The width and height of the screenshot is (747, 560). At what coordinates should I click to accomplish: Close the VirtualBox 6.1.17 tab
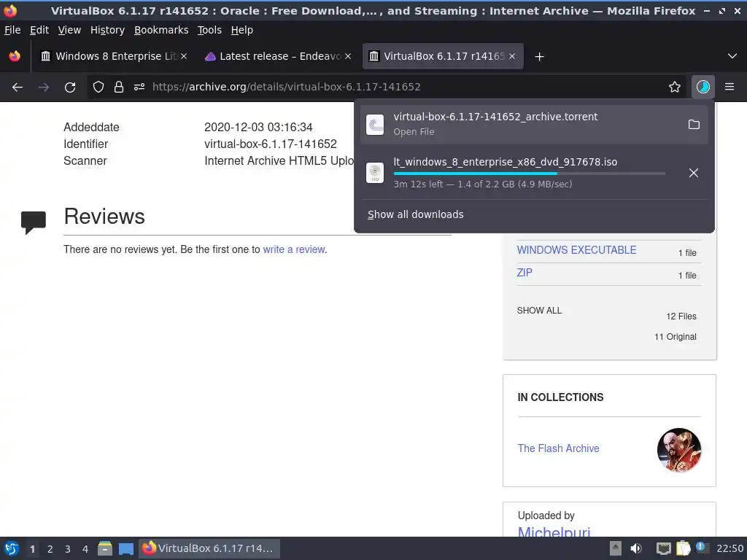[x=512, y=56]
